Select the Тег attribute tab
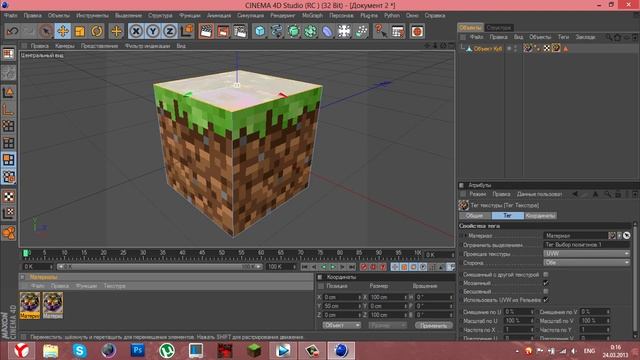 [x=507, y=216]
